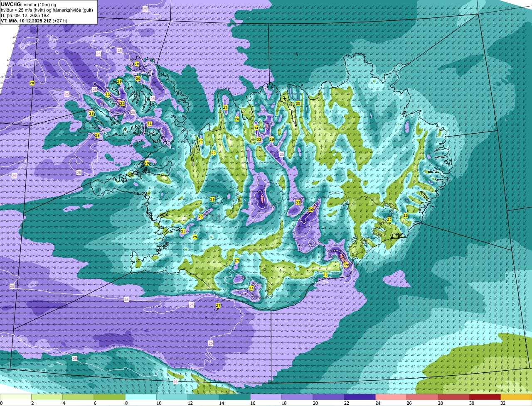Viewport: 532px width, 406px height.
Task: Click the title line "UWC/IG: Vindur (10m) og"
Action: (29, 4)
